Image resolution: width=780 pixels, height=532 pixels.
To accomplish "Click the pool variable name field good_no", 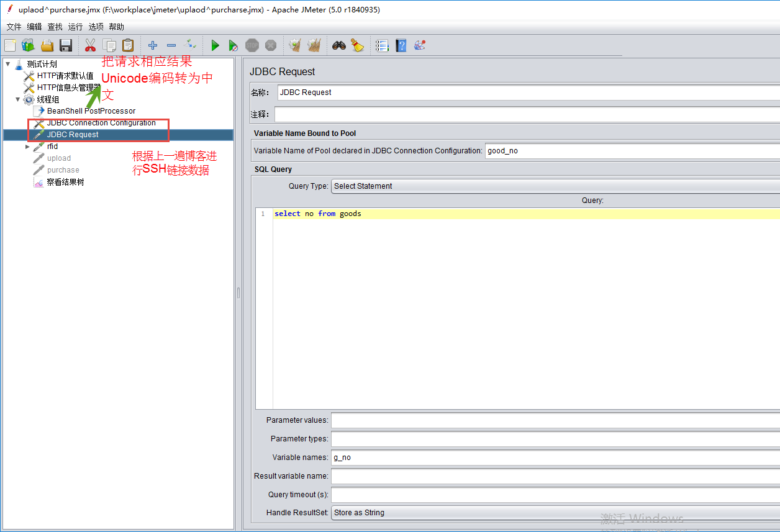I will click(632, 151).
